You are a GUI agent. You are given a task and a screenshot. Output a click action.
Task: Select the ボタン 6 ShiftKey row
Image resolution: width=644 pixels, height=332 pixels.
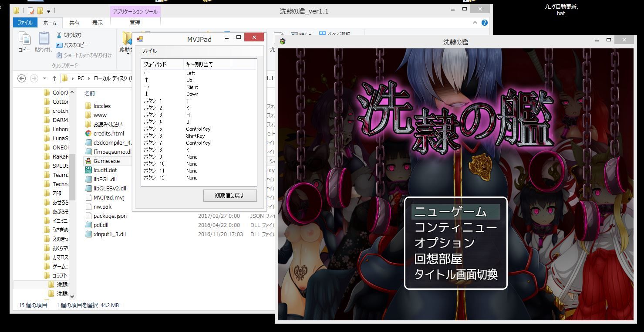[x=199, y=136]
